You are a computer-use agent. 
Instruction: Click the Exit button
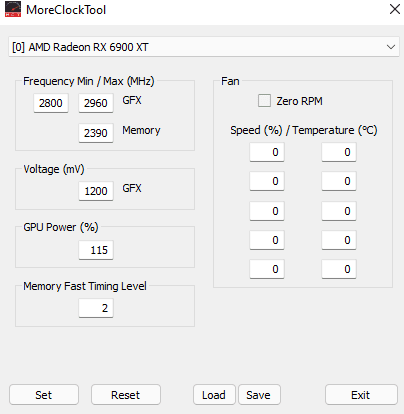361,395
